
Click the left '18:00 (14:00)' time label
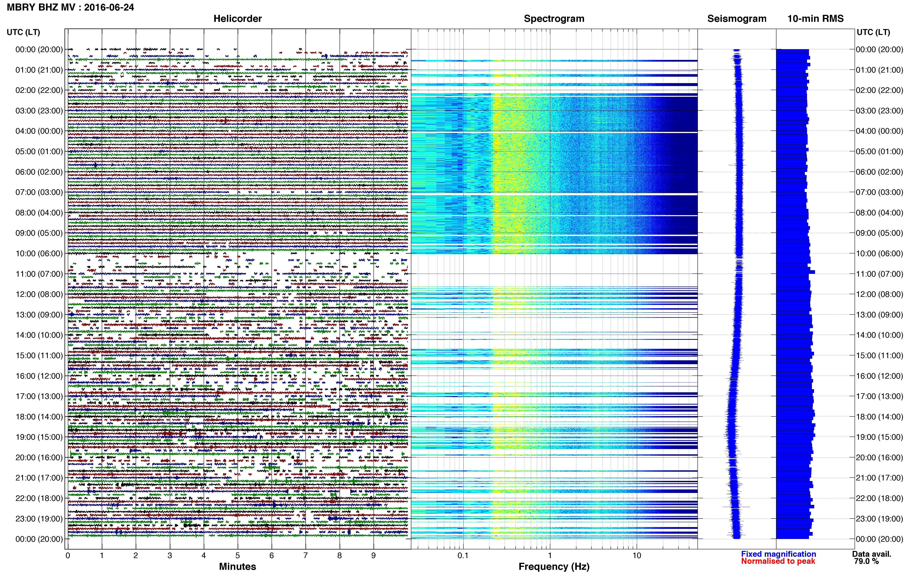click(39, 417)
